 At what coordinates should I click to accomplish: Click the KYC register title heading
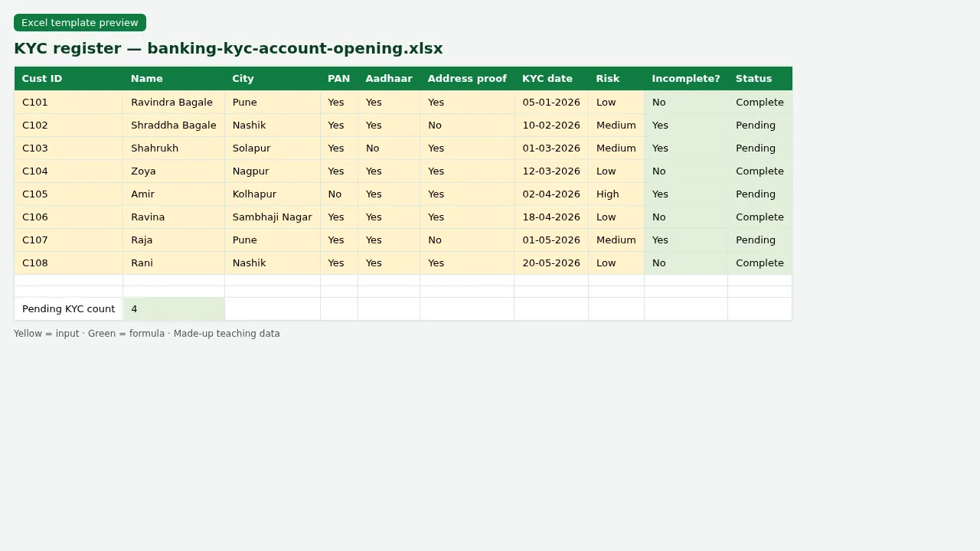(x=228, y=49)
